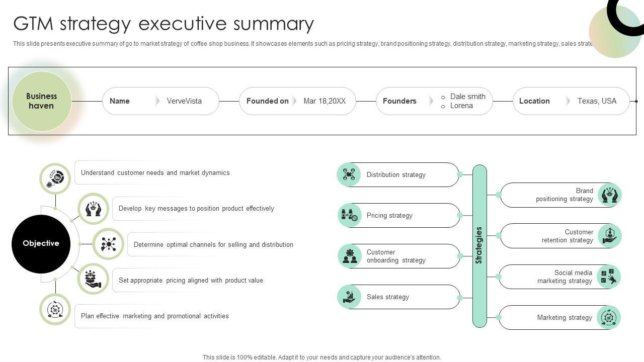Click the chevron arrow after Name

coord(157,101)
